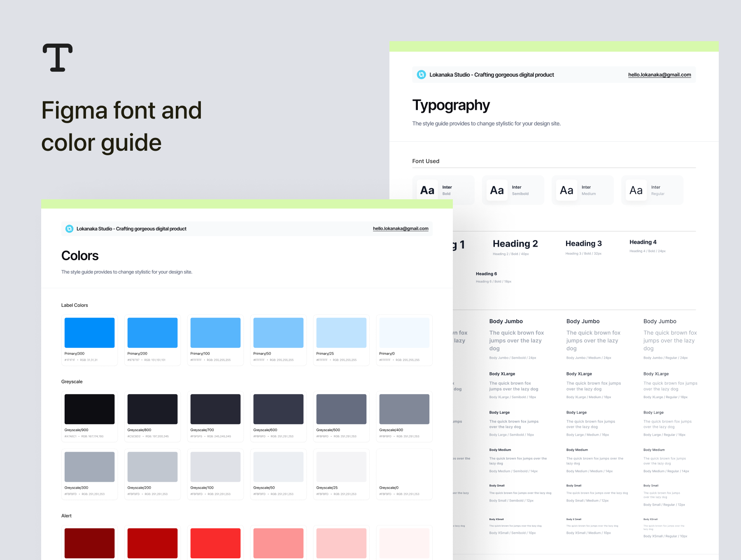The width and height of the screenshot is (741, 560).
Task: Select the Primary/100 light blue swatch
Action: click(215, 332)
